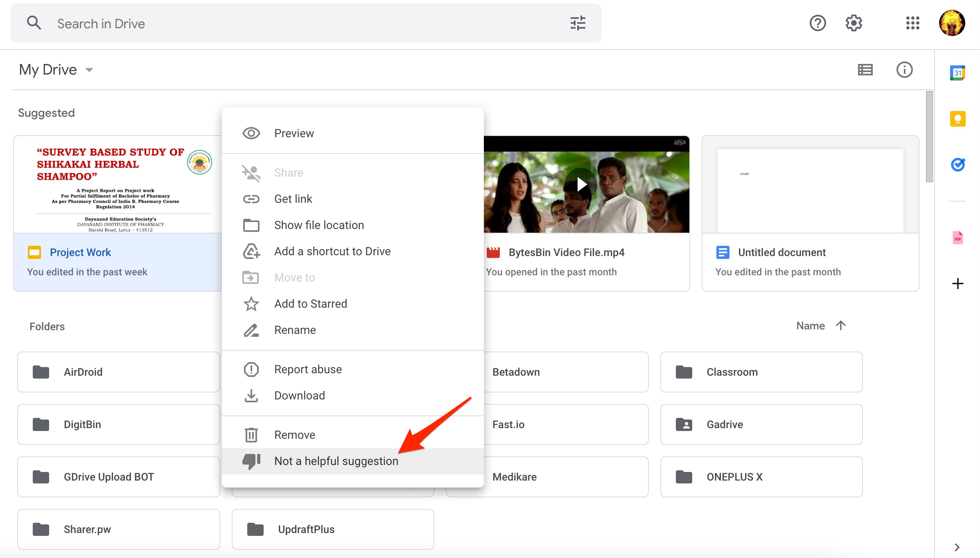Click the help icon button

point(818,23)
